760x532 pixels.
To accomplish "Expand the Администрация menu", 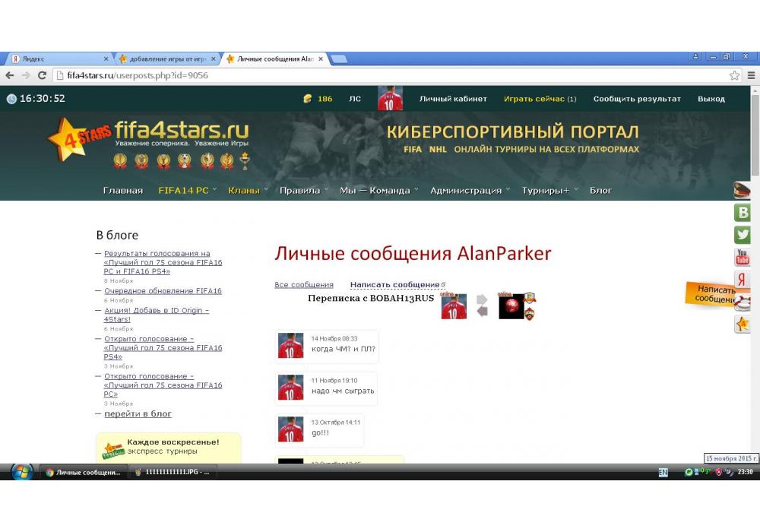I will pyautogui.click(x=470, y=191).
